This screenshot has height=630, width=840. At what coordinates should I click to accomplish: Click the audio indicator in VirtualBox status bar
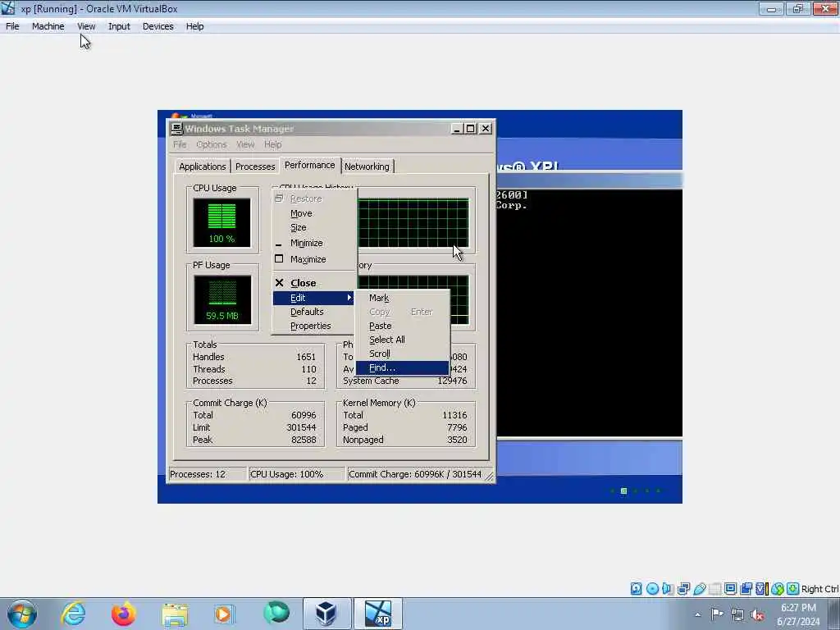668,589
